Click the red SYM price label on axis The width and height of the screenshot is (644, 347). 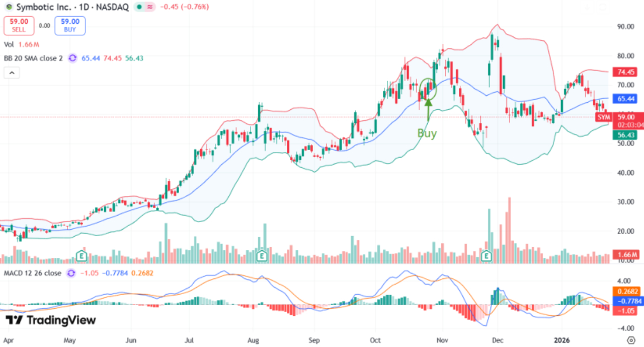click(604, 117)
